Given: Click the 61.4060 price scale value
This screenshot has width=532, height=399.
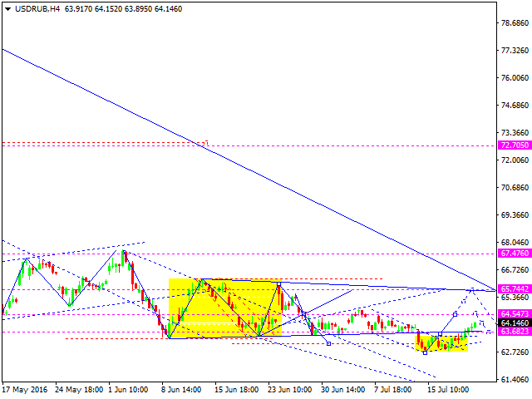Looking at the screenshot, I should 515,379.
